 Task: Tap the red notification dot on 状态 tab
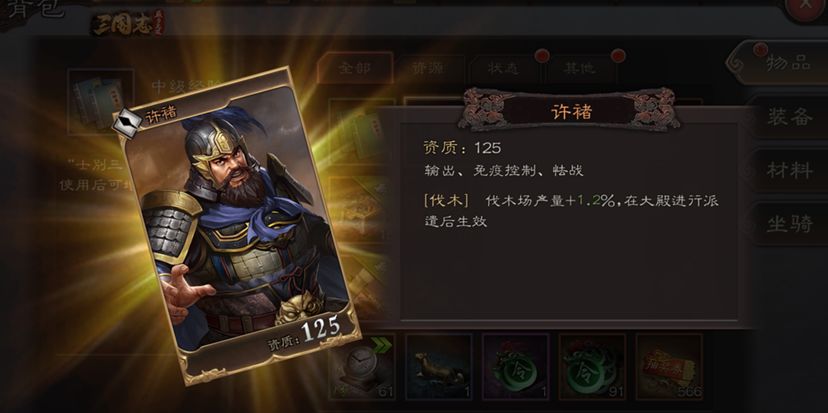[x=542, y=55]
